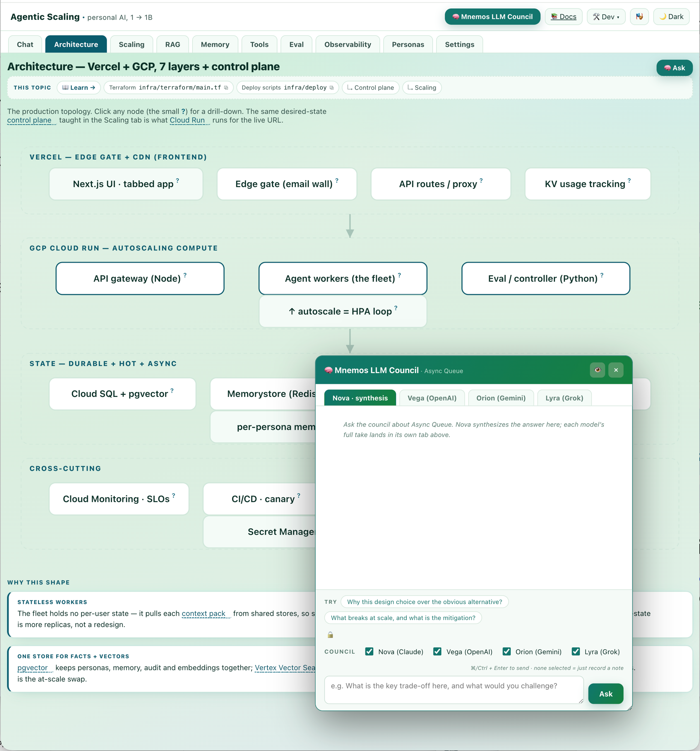Screen dimensions: 700x751
Task: Open the Mnemos LLM Council header button
Action: coord(492,17)
